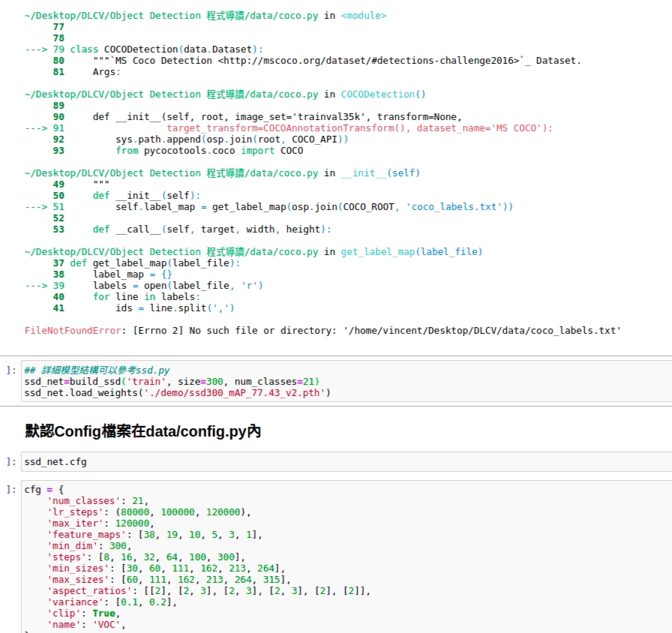Click 'def __call__(self, target, width, height):' line
The image size is (672, 633).
(211, 229)
